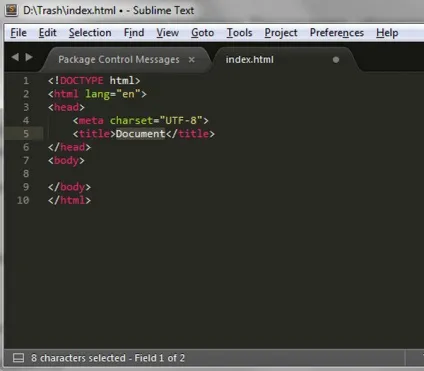Image resolution: width=424 pixels, height=371 pixels.
Task: Open the View menu
Action: 168,33
